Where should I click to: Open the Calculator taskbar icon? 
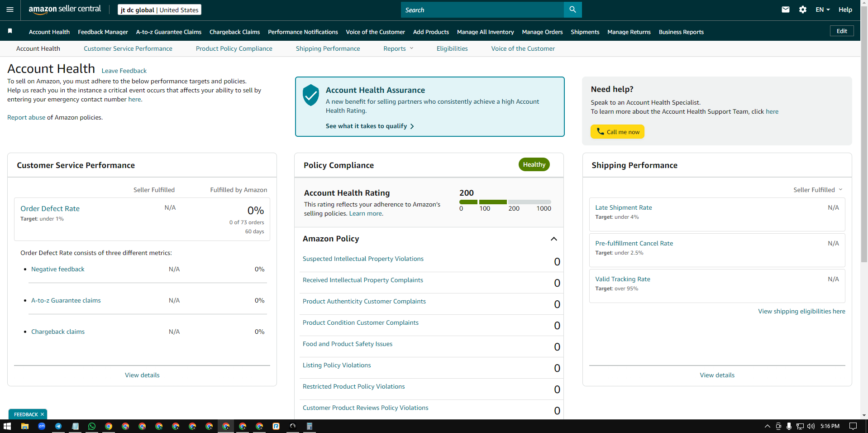310,426
